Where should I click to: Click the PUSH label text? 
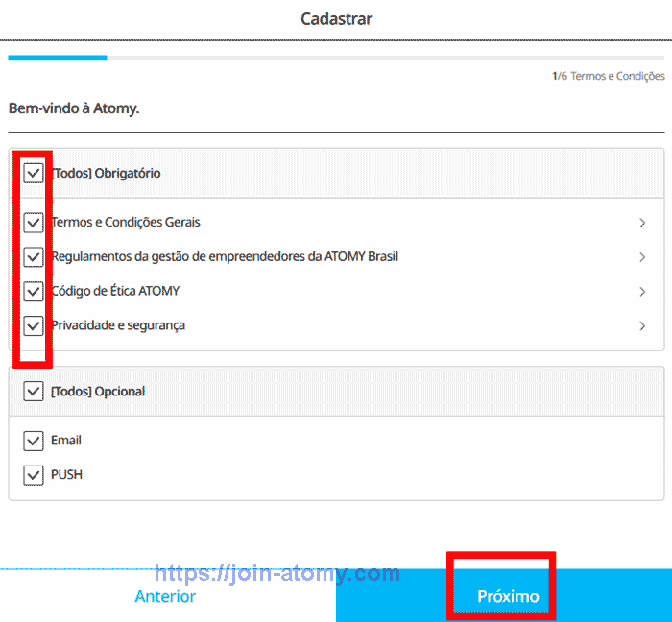(x=66, y=474)
